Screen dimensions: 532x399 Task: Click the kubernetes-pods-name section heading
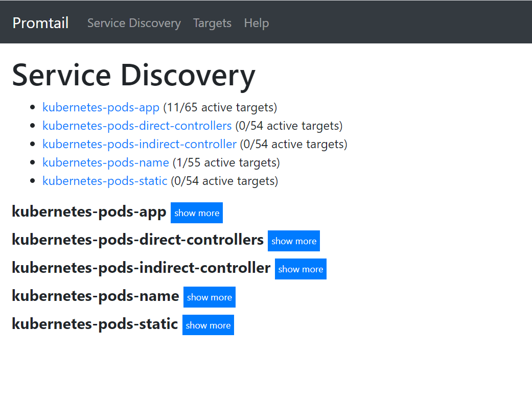click(x=96, y=296)
